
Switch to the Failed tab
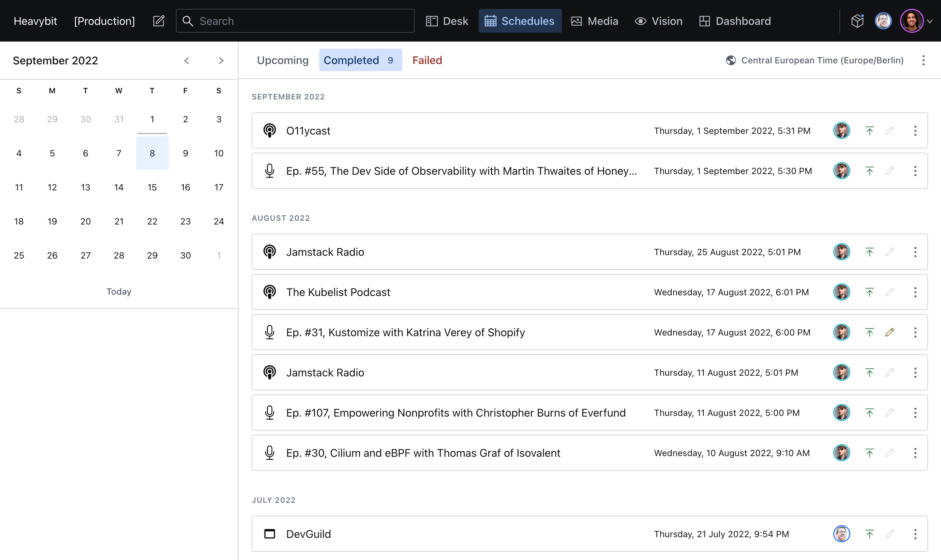427,60
